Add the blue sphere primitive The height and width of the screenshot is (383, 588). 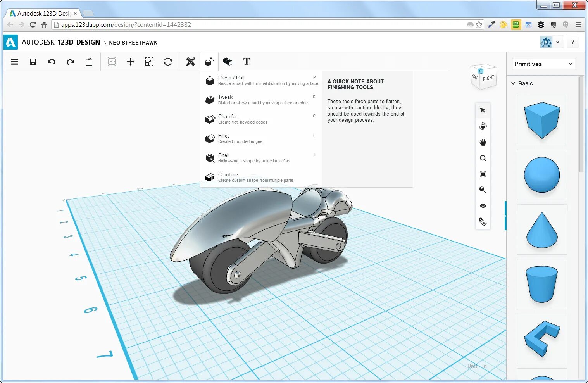(x=542, y=175)
